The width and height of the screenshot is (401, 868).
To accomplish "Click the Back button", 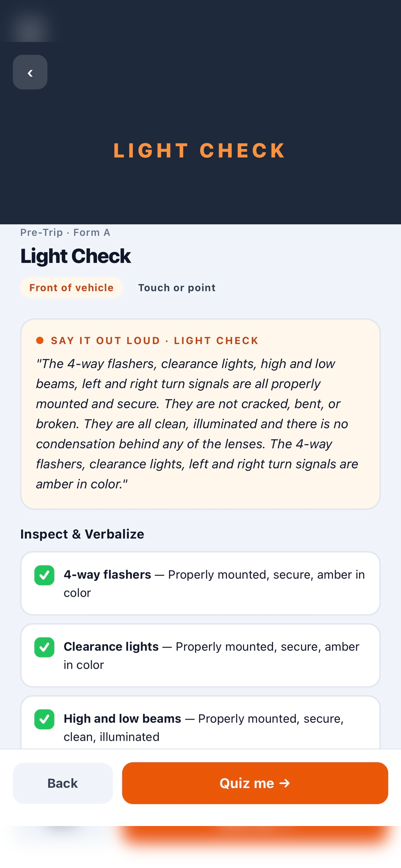I will [x=63, y=783].
